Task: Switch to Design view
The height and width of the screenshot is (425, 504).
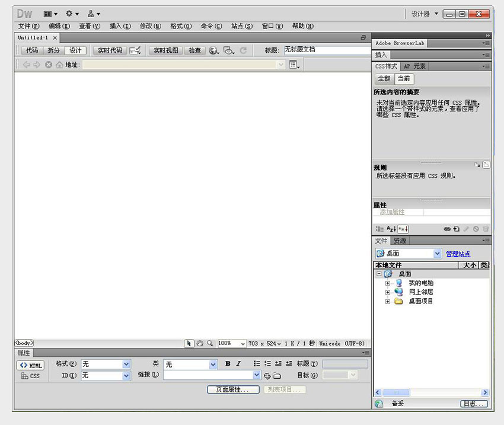Action: coord(75,50)
